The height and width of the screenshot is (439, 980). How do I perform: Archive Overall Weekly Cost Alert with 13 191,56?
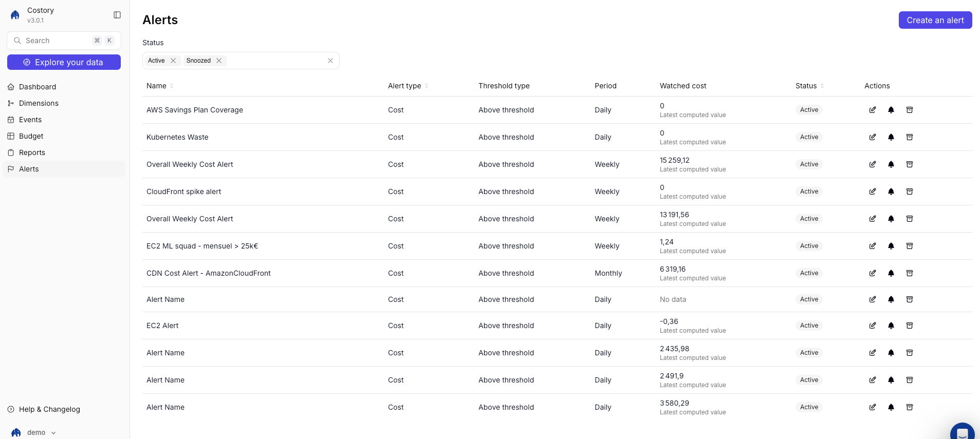click(910, 219)
